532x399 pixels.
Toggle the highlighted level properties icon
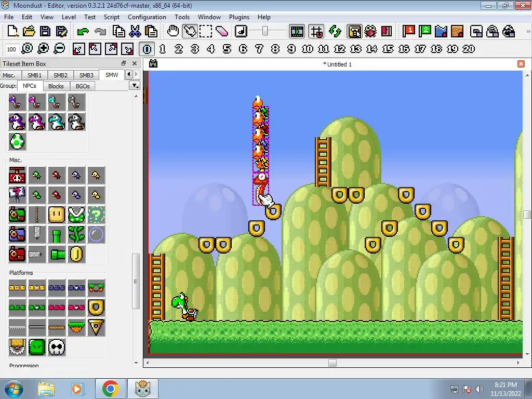click(354, 32)
